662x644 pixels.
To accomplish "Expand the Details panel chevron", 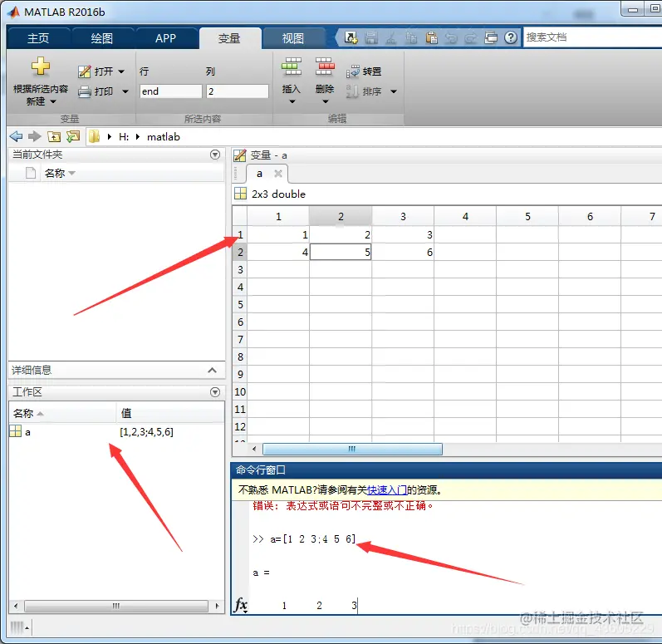I will click(x=213, y=371).
